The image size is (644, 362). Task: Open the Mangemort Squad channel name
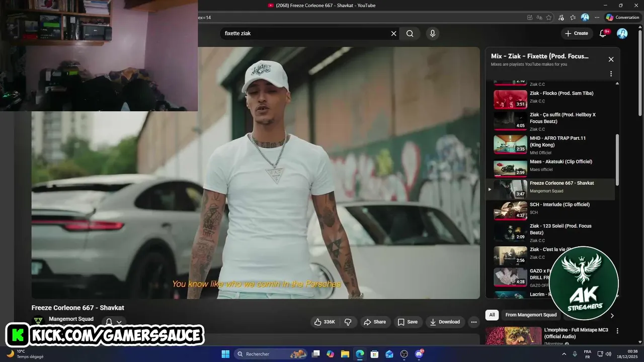[x=71, y=319]
